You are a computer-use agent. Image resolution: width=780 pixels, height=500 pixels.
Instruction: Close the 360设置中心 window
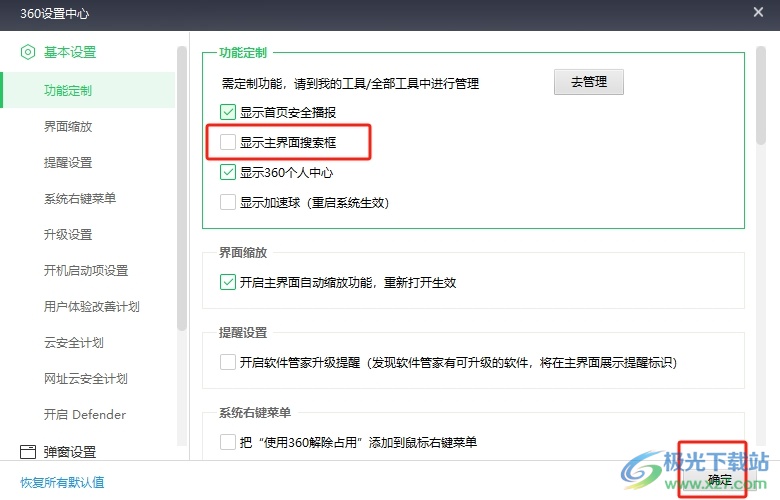click(758, 12)
